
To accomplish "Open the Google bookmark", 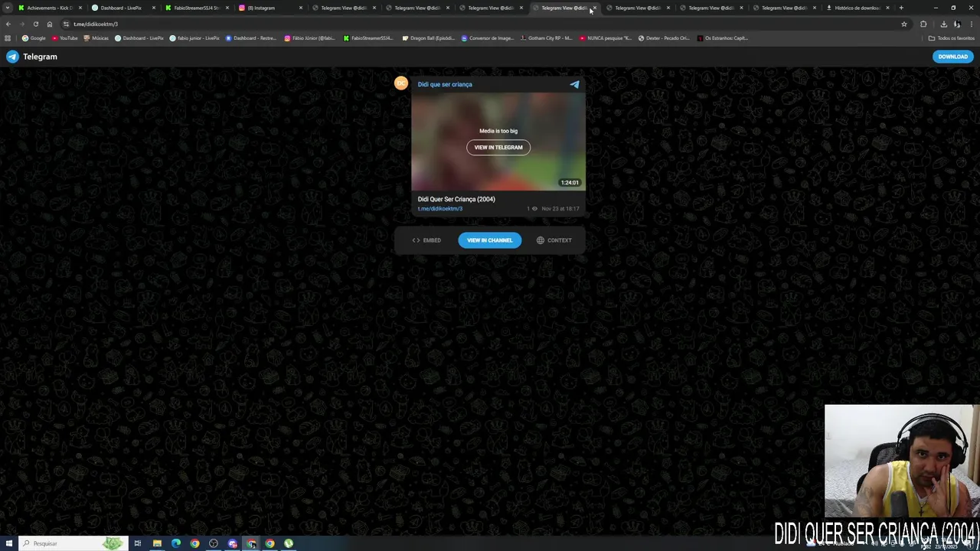I will tap(34, 37).
